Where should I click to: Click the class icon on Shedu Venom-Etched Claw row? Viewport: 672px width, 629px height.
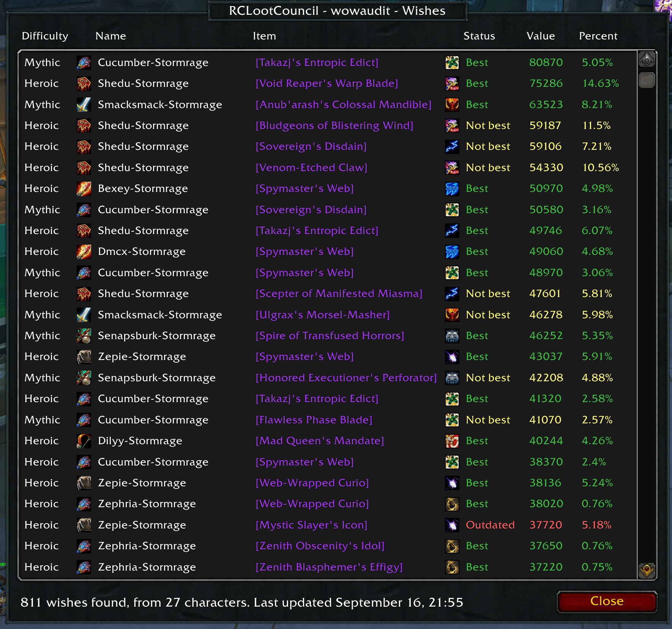tap(84, 168)
